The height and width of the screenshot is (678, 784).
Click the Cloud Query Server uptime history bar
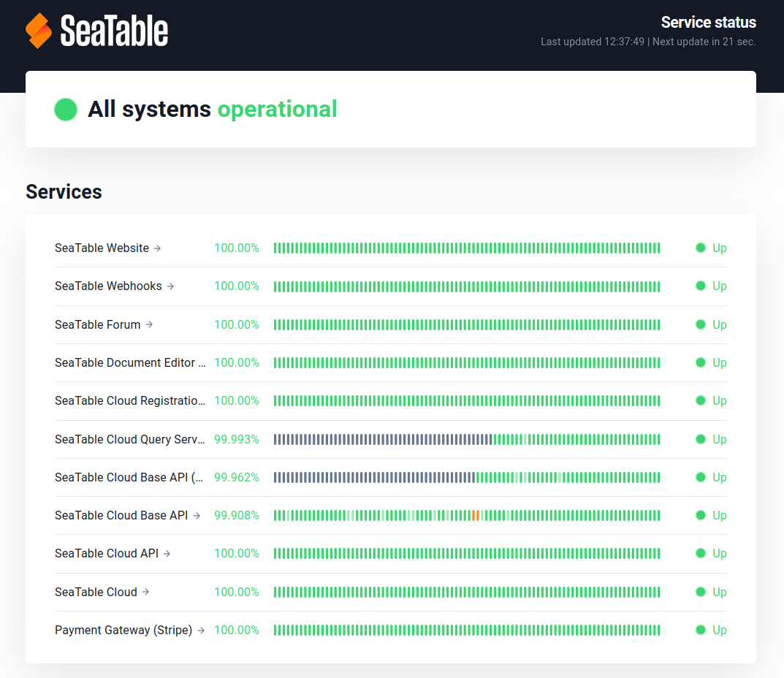tap(467, 439)
